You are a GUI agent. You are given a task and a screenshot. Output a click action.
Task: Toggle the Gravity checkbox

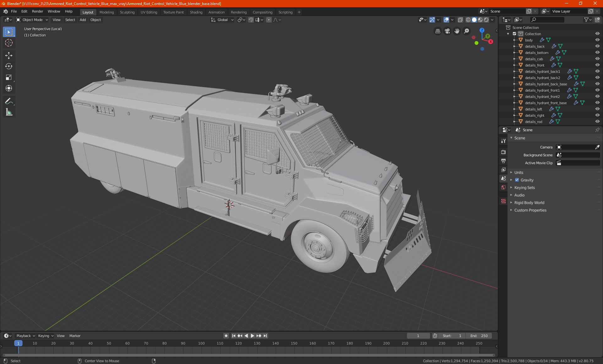coord(517,180)
